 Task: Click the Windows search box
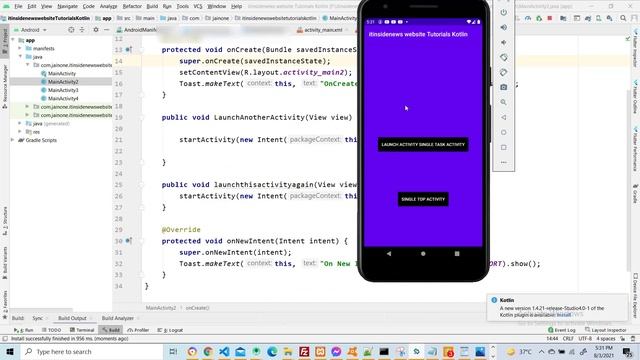click(x=92, y=351)
